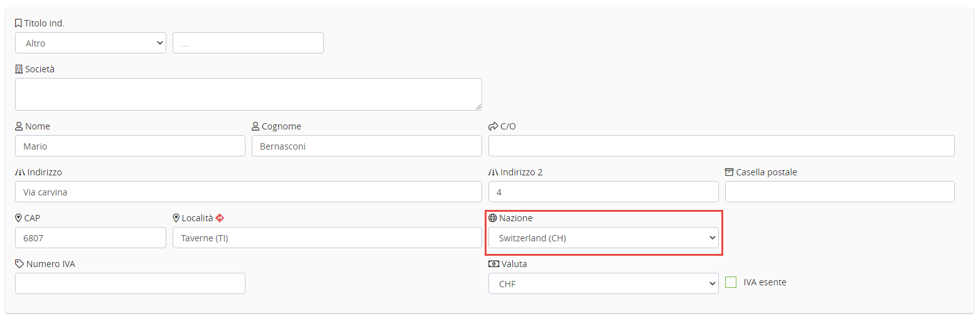Click the red directions icon beside Località
The width and height of the screenshot is (980, 318).
pos(220,218)
